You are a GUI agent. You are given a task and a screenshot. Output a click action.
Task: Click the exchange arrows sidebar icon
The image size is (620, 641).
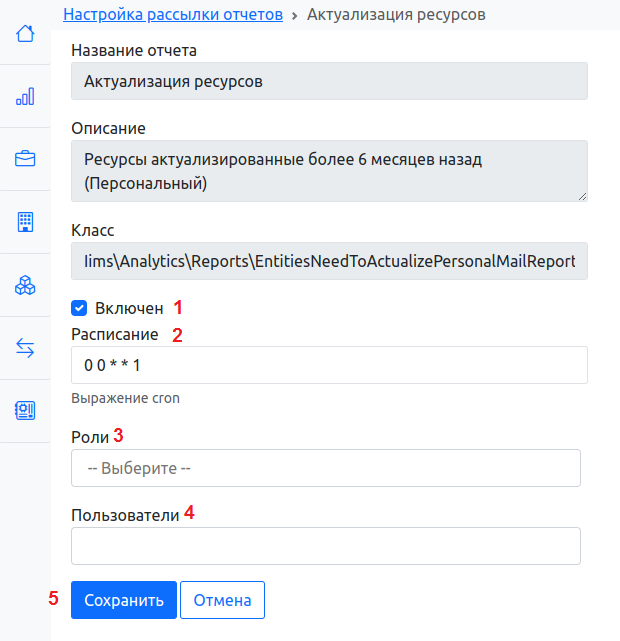coord(25,348)
